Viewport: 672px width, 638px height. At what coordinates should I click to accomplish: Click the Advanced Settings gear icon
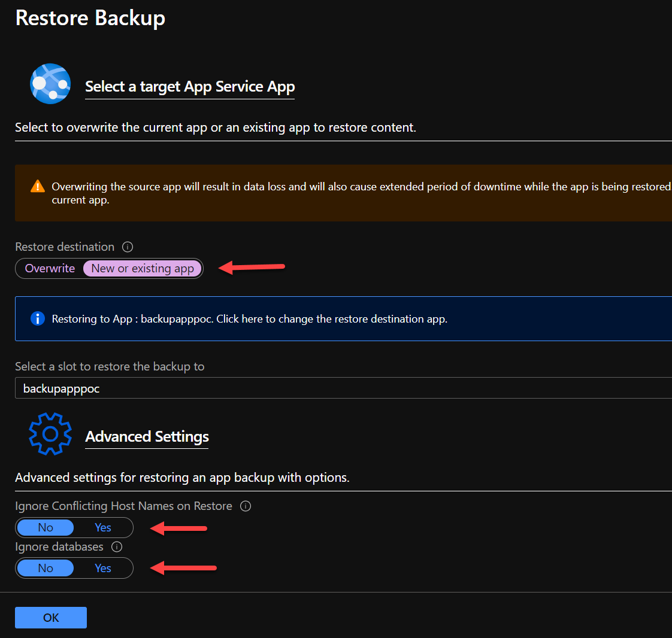50,434
